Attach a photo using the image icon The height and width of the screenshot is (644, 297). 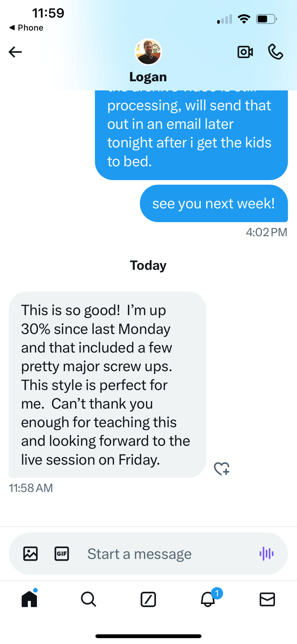30,554
